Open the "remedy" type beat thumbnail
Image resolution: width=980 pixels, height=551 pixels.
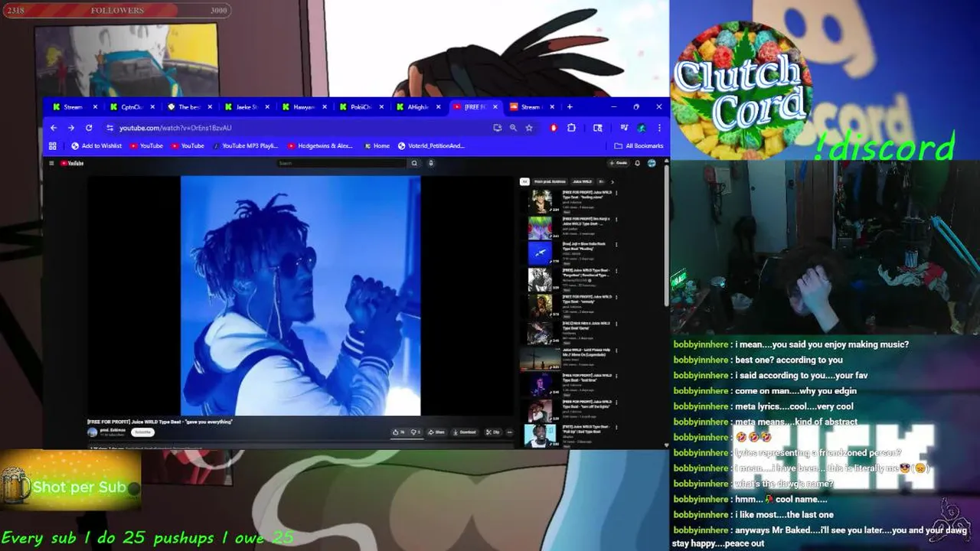pos(541,306)
